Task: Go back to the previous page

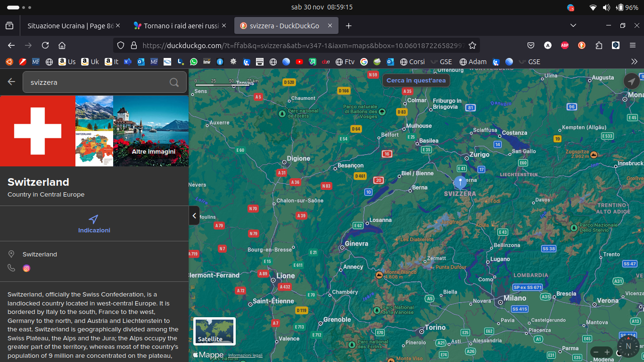Action: coord(11,45)
